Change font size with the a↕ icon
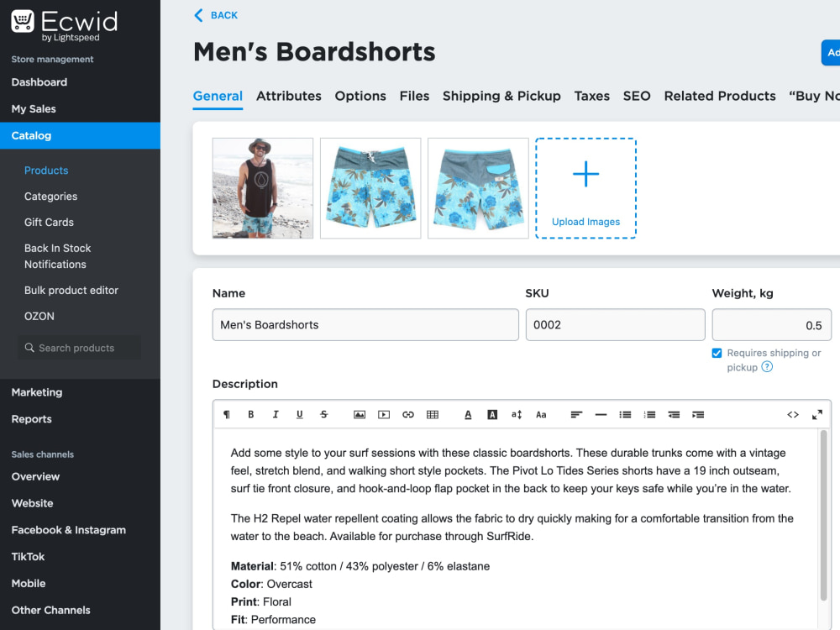The width and height of the screenshot is (840, 630). point(517,415)
